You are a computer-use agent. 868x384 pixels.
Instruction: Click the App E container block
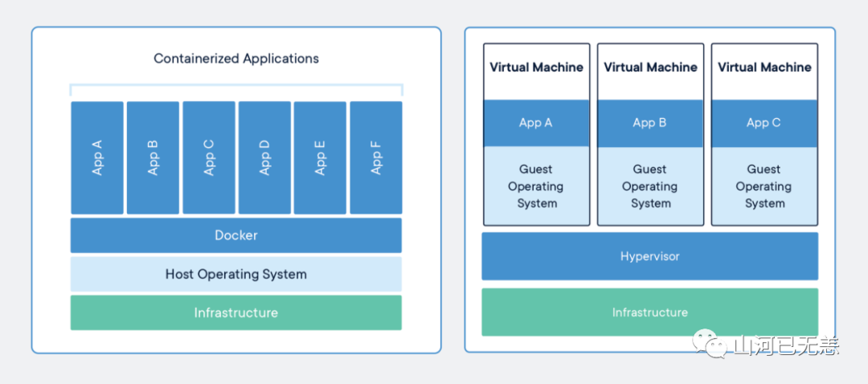click(320, 157)
